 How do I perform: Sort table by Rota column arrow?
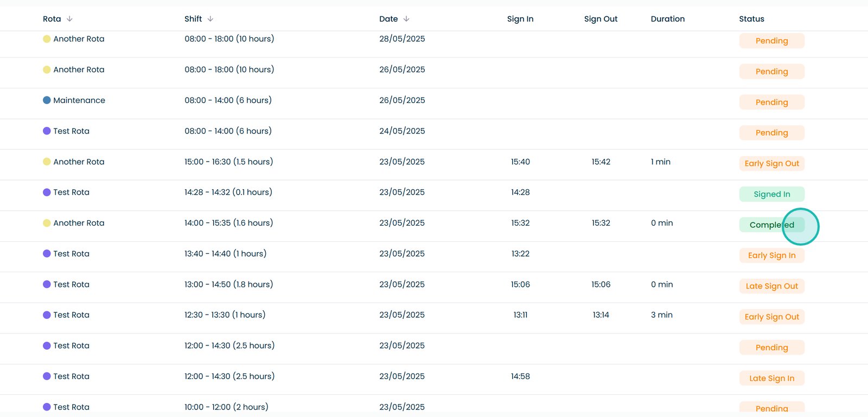(x=69, y=19)
